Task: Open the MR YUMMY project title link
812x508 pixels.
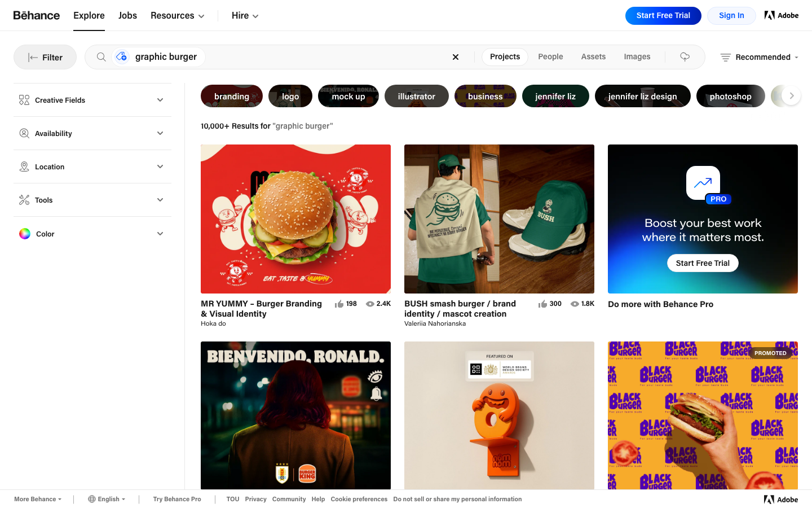Action: [x=262, y=309]
